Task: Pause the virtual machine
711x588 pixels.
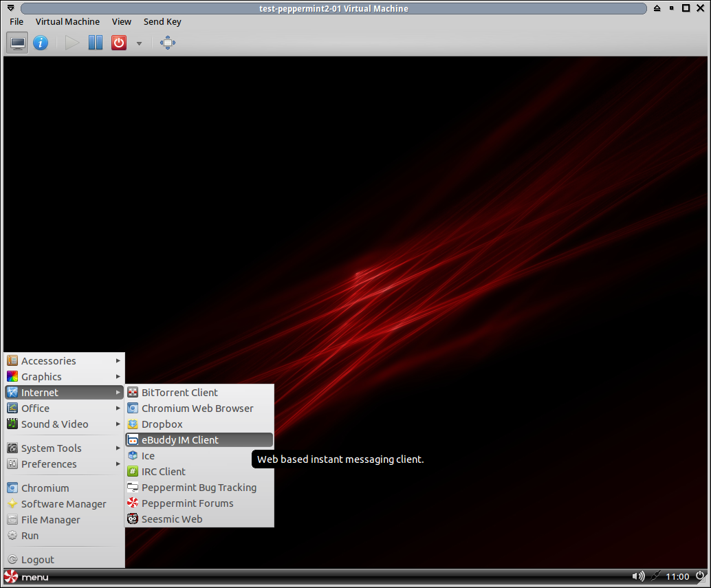Action: [95, 43]
